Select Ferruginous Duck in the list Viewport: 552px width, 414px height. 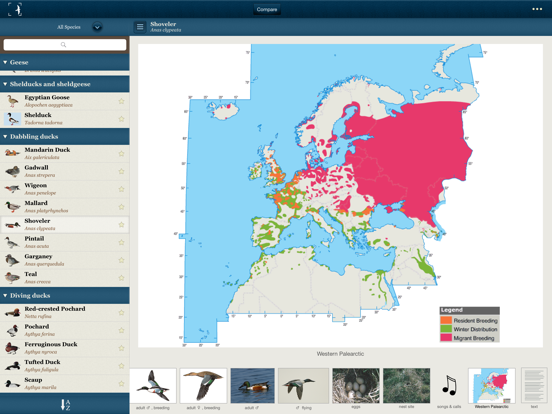[65, 348]
